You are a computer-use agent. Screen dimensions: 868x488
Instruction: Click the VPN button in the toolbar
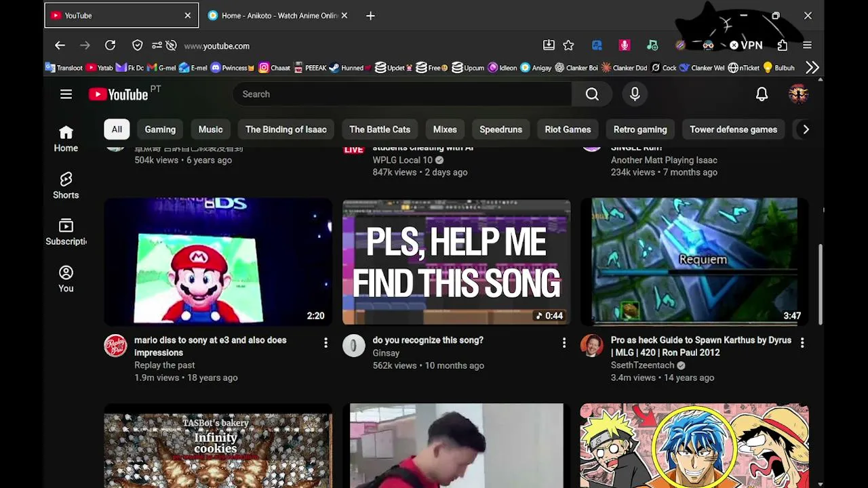(746, 45)
